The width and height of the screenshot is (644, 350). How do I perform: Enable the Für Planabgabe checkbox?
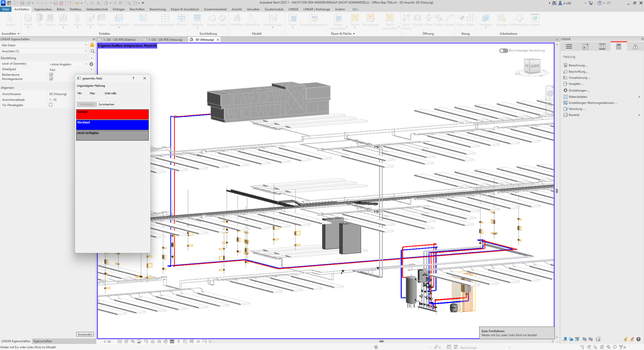51,105
